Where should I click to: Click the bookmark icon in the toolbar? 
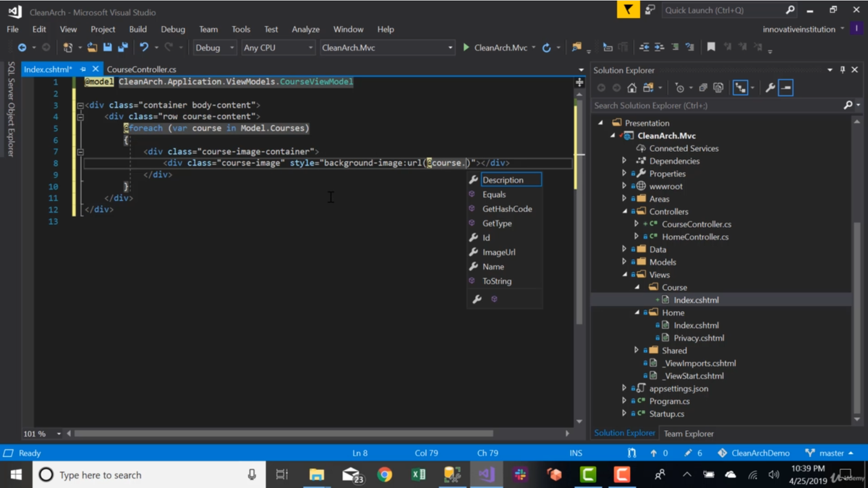(x=711, y=48)
